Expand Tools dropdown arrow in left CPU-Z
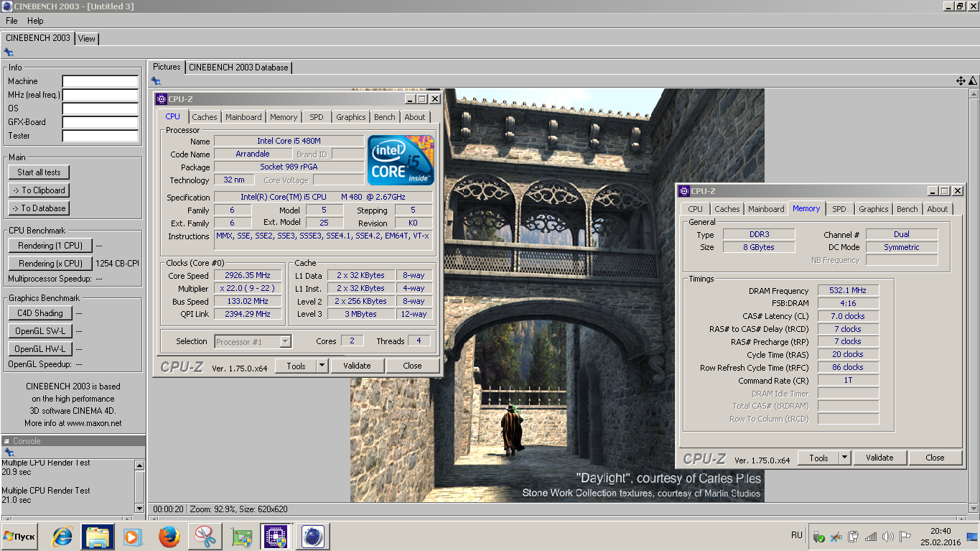The width and height of the screenshot is (980, 551). [x=322, y=366]
